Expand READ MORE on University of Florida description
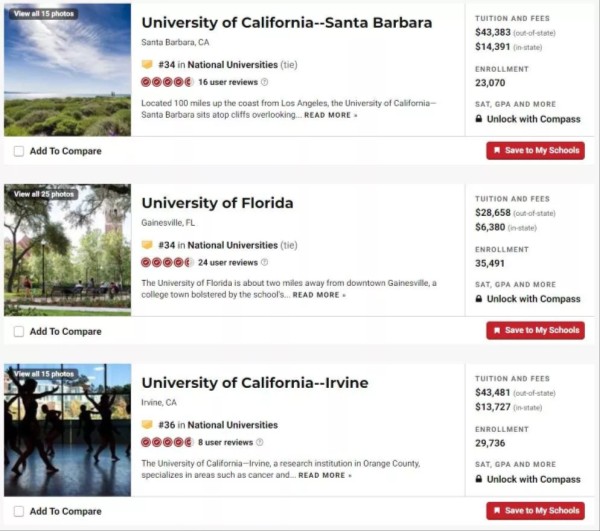 pos(318,295)
